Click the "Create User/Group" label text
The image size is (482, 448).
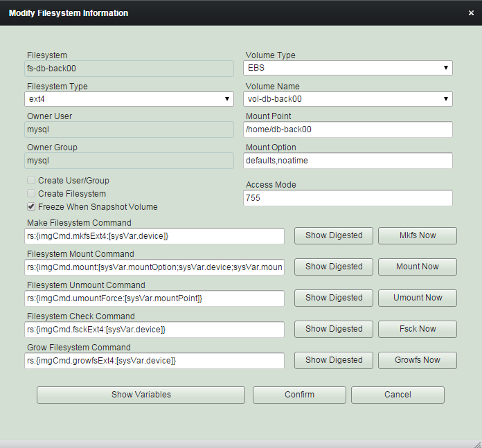tap(73, 180)
